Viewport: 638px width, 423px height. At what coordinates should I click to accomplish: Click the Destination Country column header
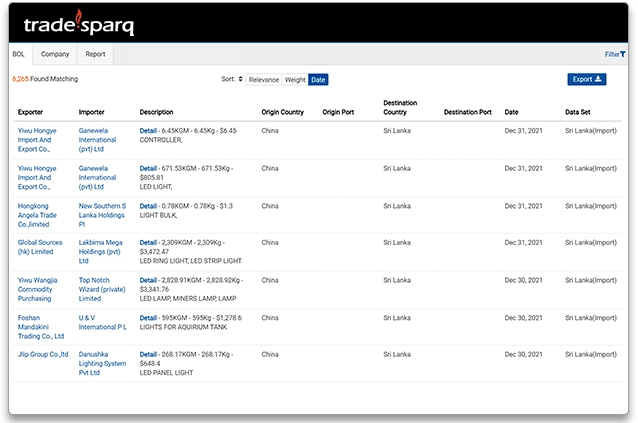tap(400, 107)
